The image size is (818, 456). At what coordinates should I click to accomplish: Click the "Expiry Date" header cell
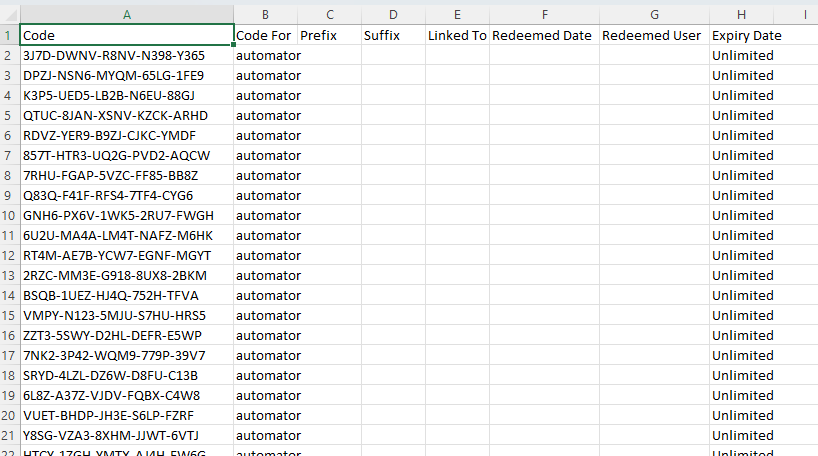click(x=746, y=35)
